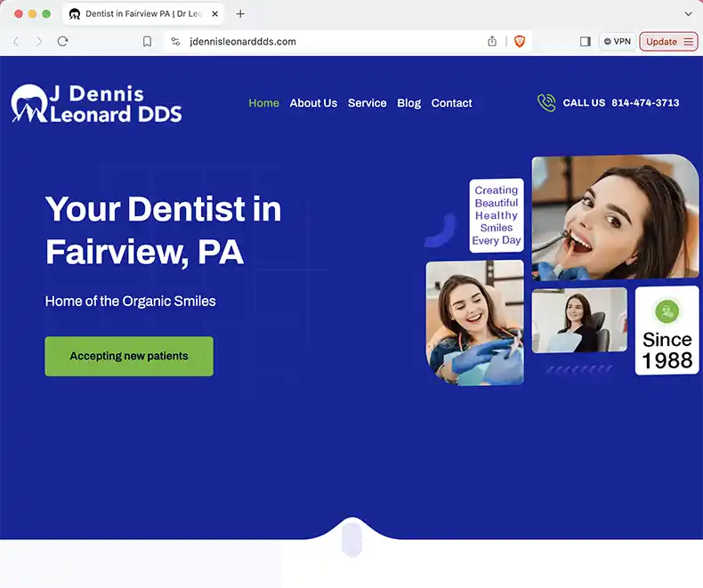Image resolution: width=703 pixels, height=588 pixels.
Task: Open the About Us menu item
Action: pos(313,103)
